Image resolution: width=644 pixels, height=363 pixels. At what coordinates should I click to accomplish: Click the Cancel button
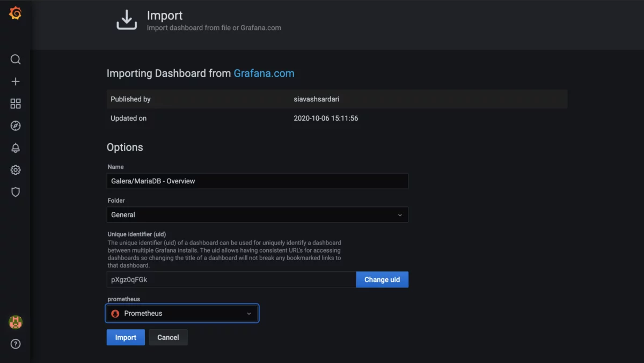[168, 337]
